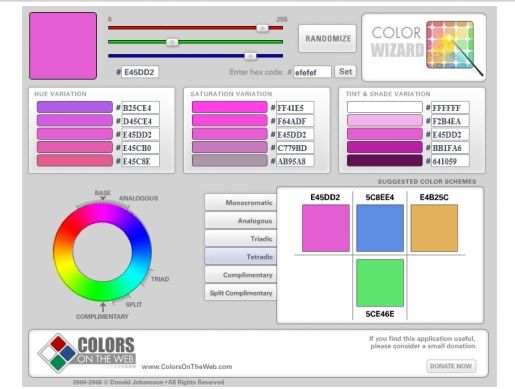Pick the FFFFFF white tint swatch
The width and height of the screenshot is (515, 389).
pyautogui.click(x=385, y=107)
